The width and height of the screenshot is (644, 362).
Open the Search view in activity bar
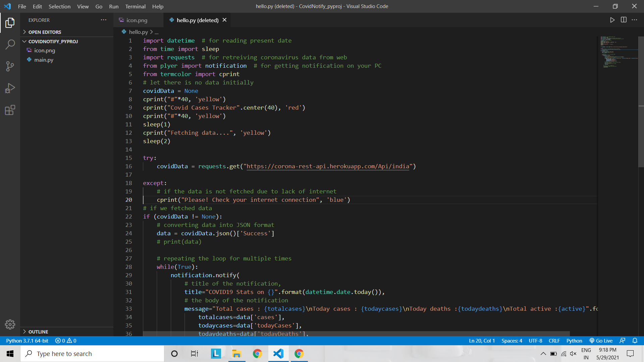point(10,44)
